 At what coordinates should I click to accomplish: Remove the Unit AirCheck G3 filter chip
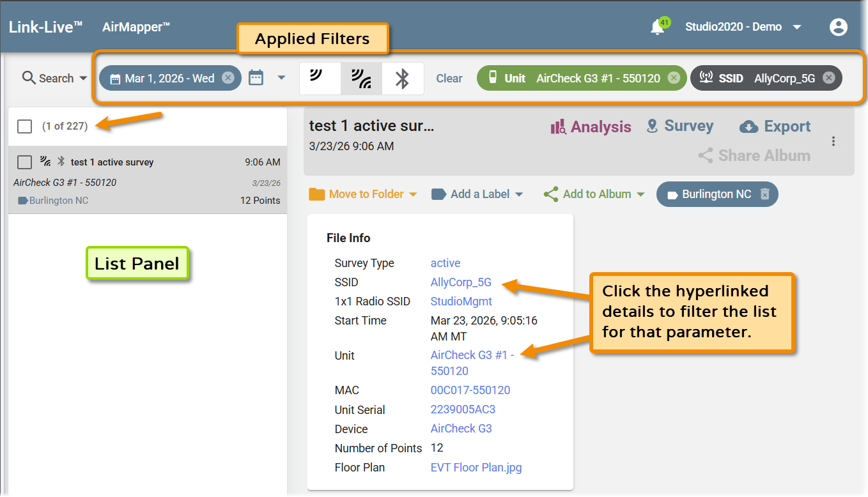click(x=673, y=78)
